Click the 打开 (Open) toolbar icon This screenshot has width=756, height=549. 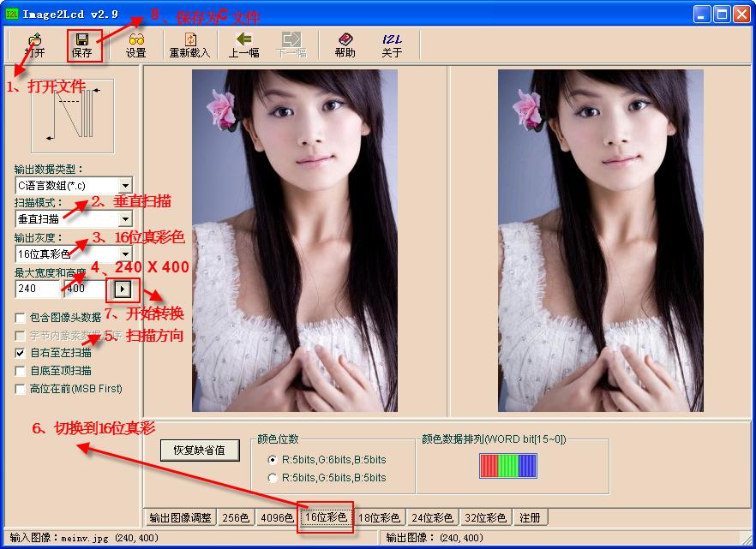click(34, 45)
